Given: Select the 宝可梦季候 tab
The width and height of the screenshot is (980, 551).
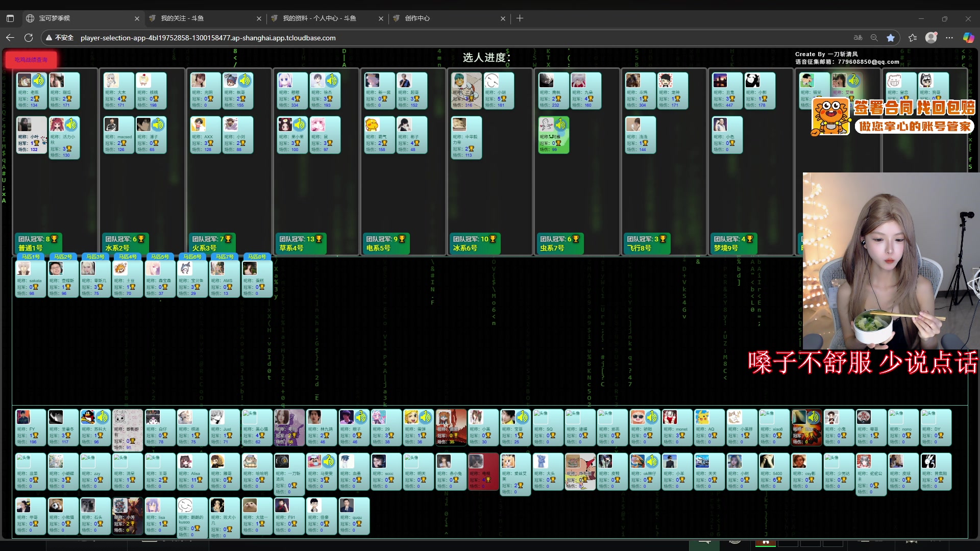Looking at the screenshot, I should [x=82, y=18].
